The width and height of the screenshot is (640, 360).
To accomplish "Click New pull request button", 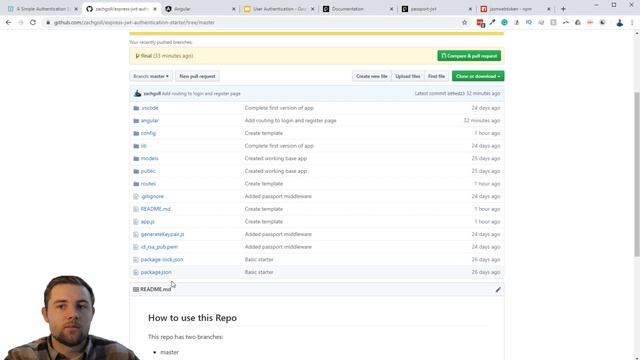I will click(x=197, y=76).
